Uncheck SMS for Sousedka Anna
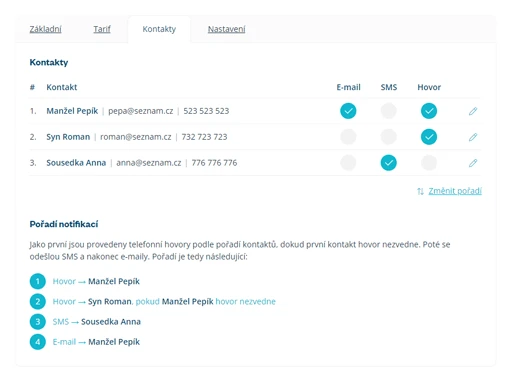 [388, 163]
